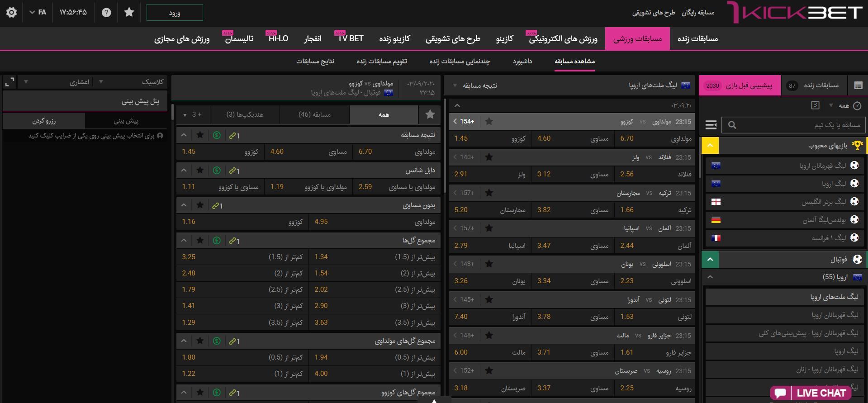Pick مولداوی odds 6.70 in match list

pyautogui.click(x=655, y=138)
